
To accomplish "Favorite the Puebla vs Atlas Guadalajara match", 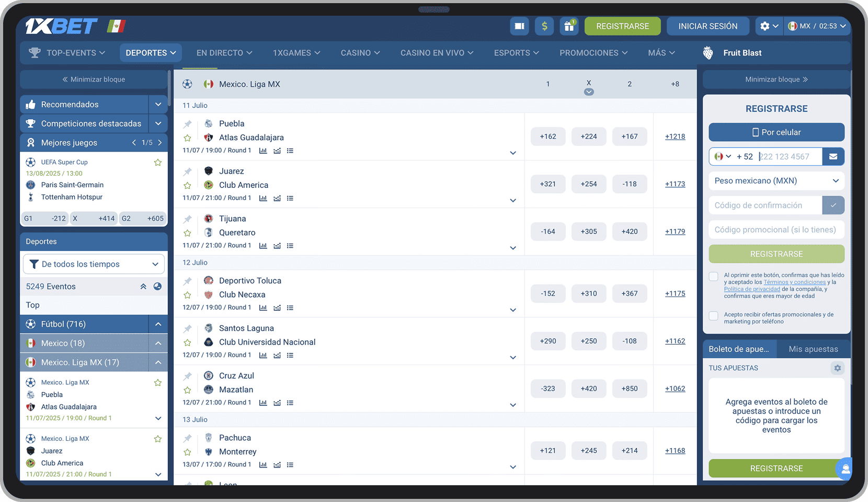I will 187,138.
